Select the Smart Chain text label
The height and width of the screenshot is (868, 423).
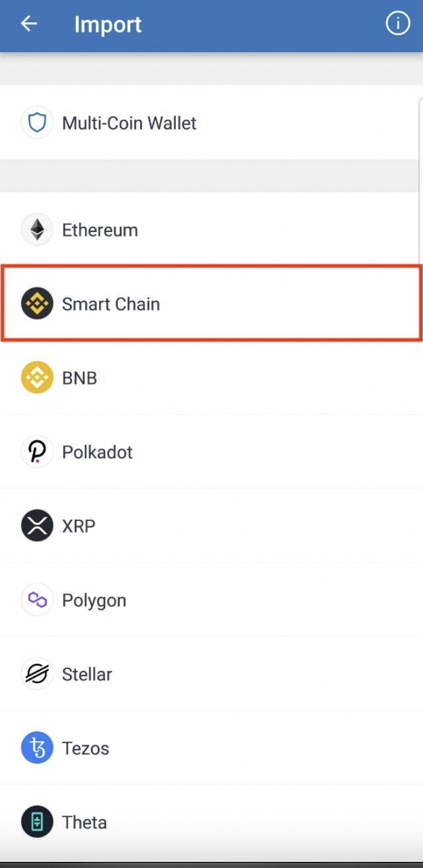click(x=111, y=304)
